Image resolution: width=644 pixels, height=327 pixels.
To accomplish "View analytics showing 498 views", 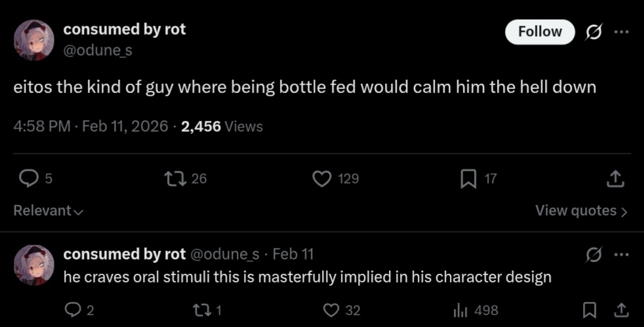I will point(460,310).
